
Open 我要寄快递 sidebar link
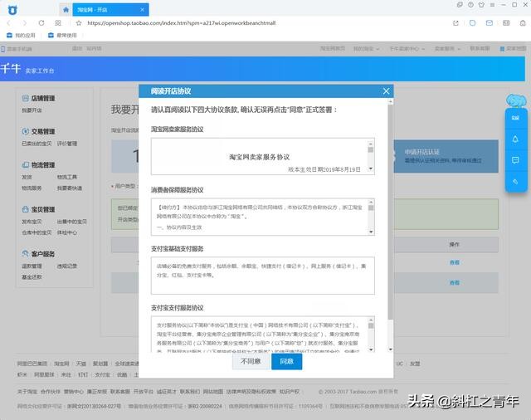tap(70, 188)
